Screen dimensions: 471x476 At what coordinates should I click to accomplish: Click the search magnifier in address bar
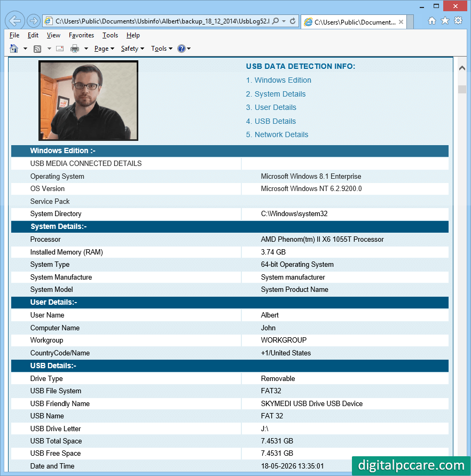coord(276,21)
